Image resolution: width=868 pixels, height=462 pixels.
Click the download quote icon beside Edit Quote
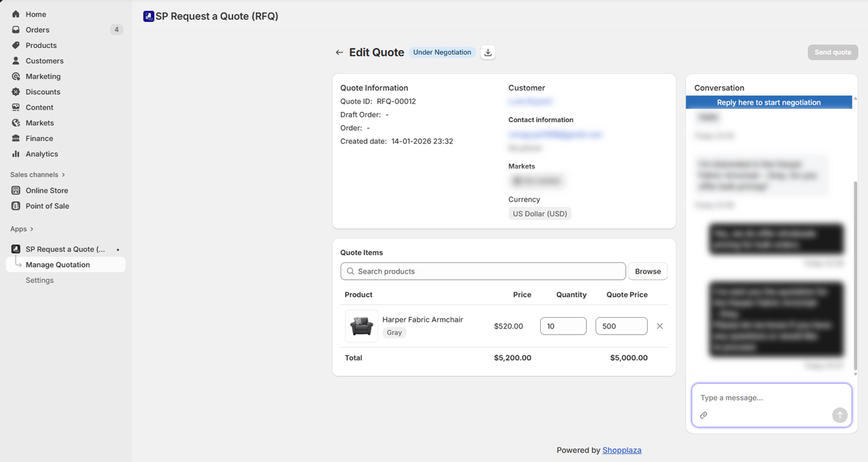tap(487, 52)
